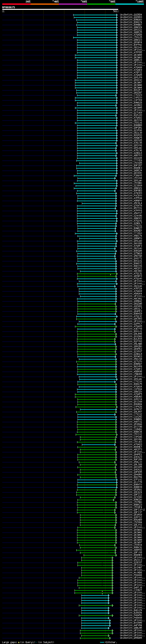The image size is (146, 644).
Task: Select the UniRef100_A7Q132 label
Action: pyautogui.click(x=131, y=316)
